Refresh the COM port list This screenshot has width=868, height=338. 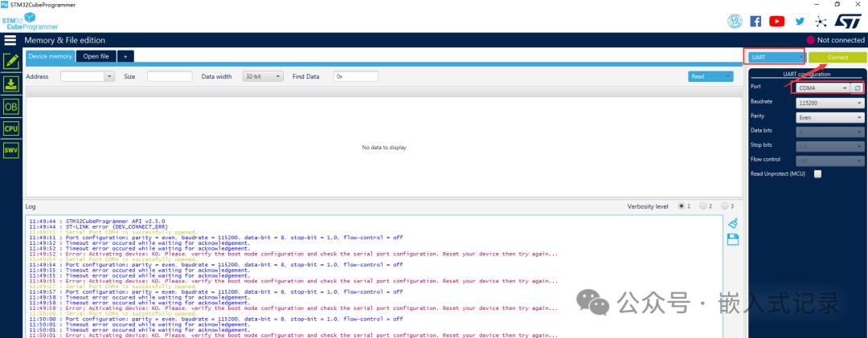click(x=858, y=88)
